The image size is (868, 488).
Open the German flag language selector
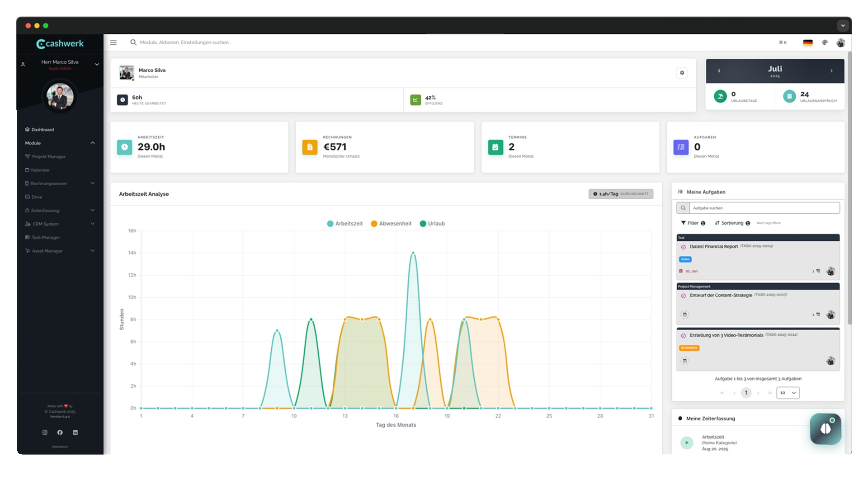(x=807, y=42)
